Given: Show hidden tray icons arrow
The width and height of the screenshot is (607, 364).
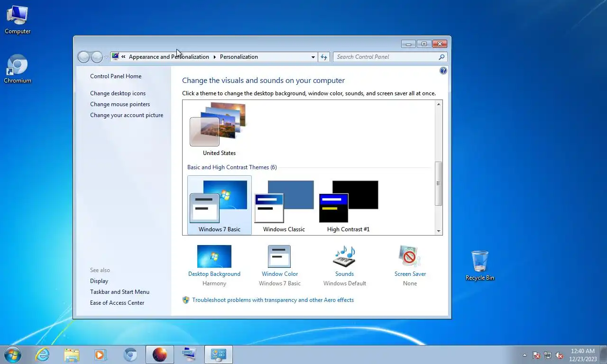Looking at the screenshot, I should tap(524, 355).
